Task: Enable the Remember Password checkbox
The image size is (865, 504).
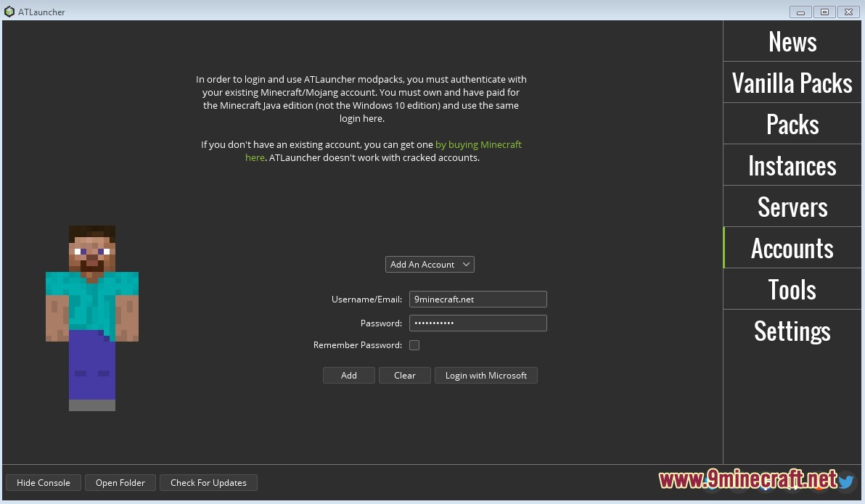Action: point(414,345)
